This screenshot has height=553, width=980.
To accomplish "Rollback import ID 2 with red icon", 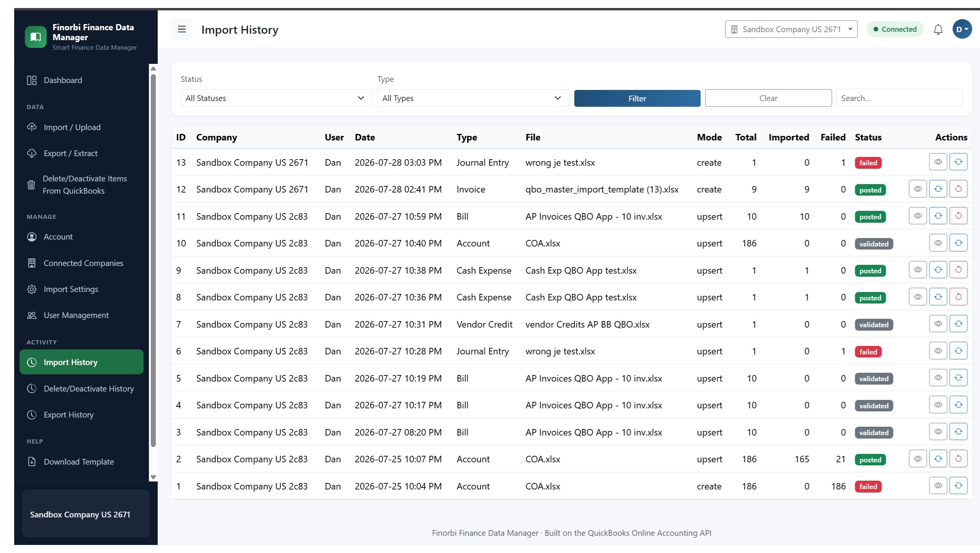I will click(958, 458).
